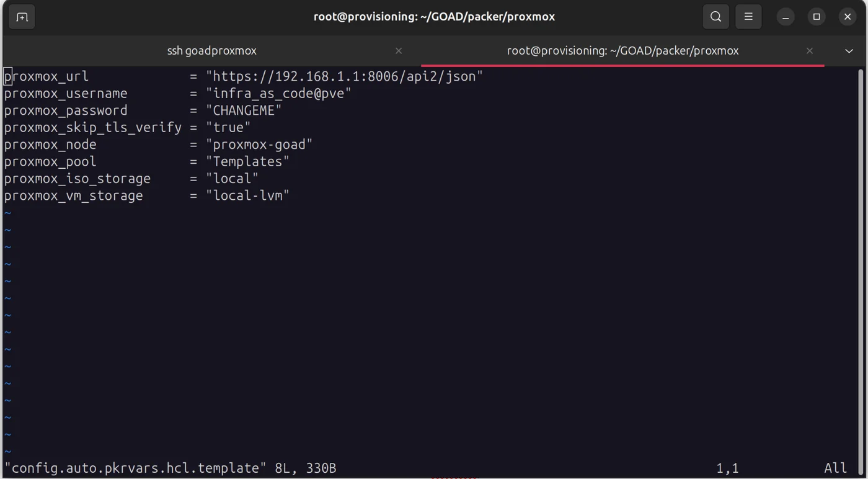Maximize the terminal window
This screenshot has height=479, width=868.
tap(817, 17)
